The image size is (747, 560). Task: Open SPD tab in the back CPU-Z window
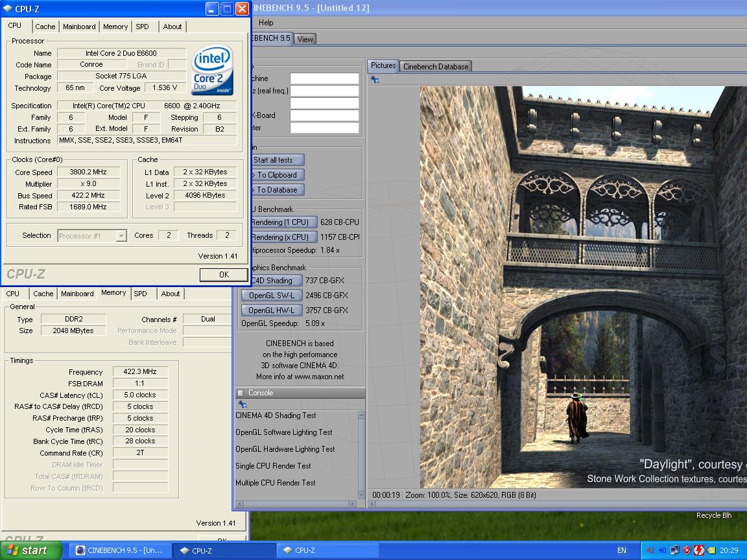tap(141, 294)
